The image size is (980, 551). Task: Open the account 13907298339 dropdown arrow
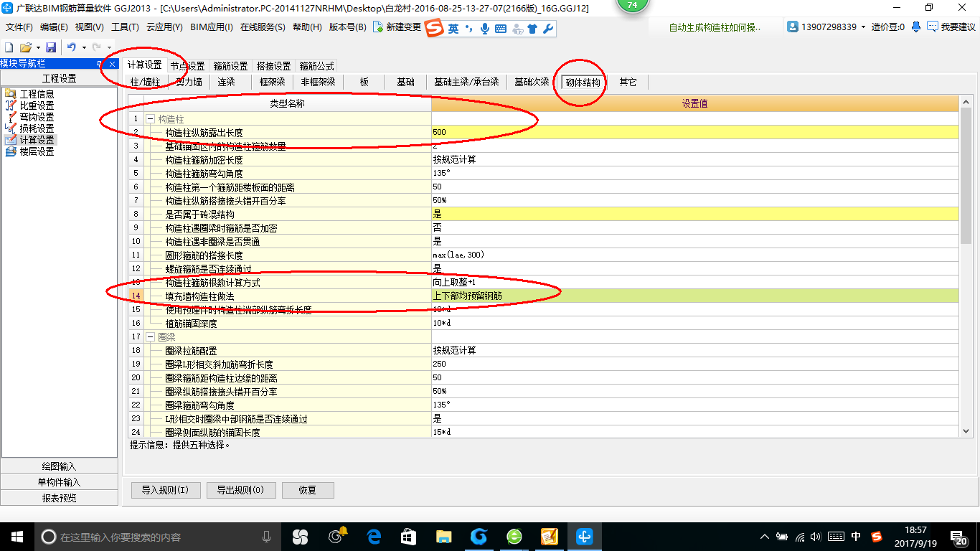point(863,27)
